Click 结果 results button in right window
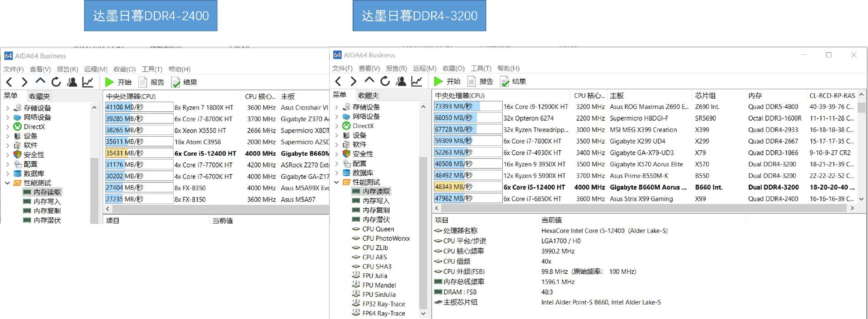This screenshot has height=319, width=868. pos(513,81)
